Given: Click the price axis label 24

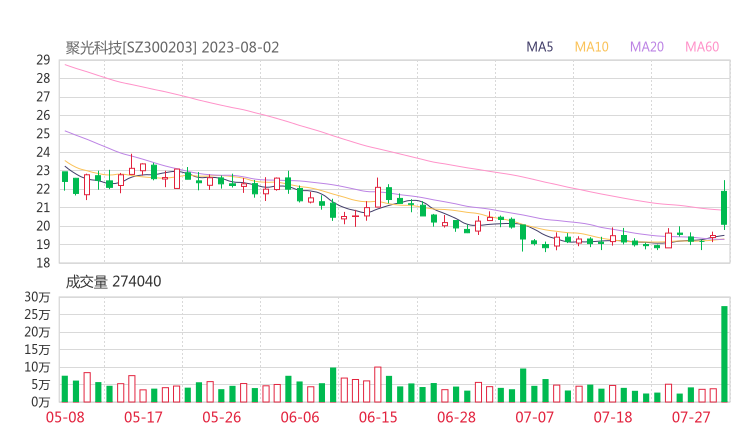Looking at the screenshot, I should coord(43,152).
